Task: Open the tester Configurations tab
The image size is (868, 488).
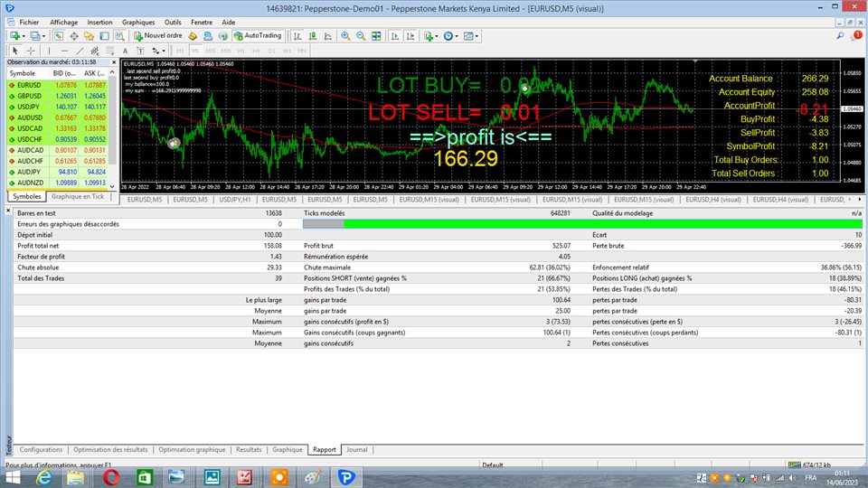Action: 41,450
